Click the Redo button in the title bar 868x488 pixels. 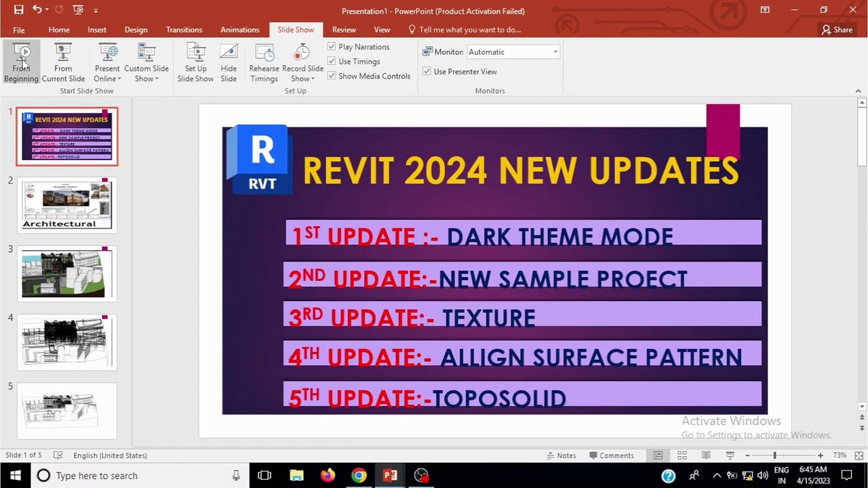[x=58, y=10]
